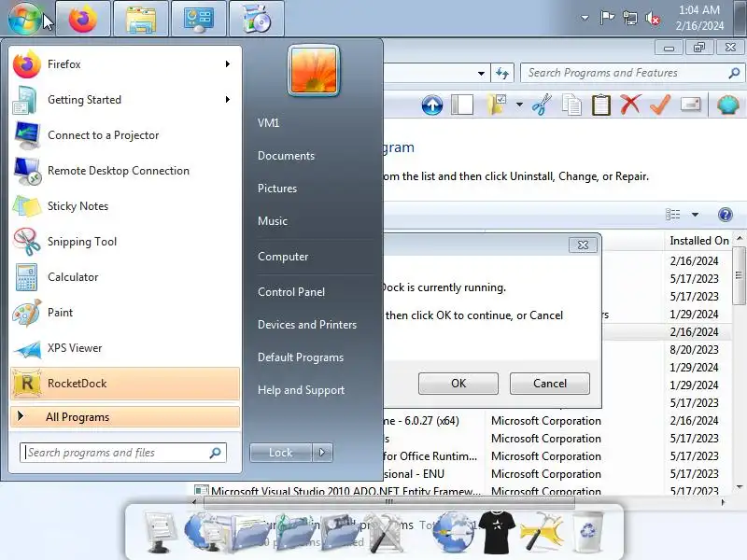Launch Sticky Notes

click(x=125, y=206)
